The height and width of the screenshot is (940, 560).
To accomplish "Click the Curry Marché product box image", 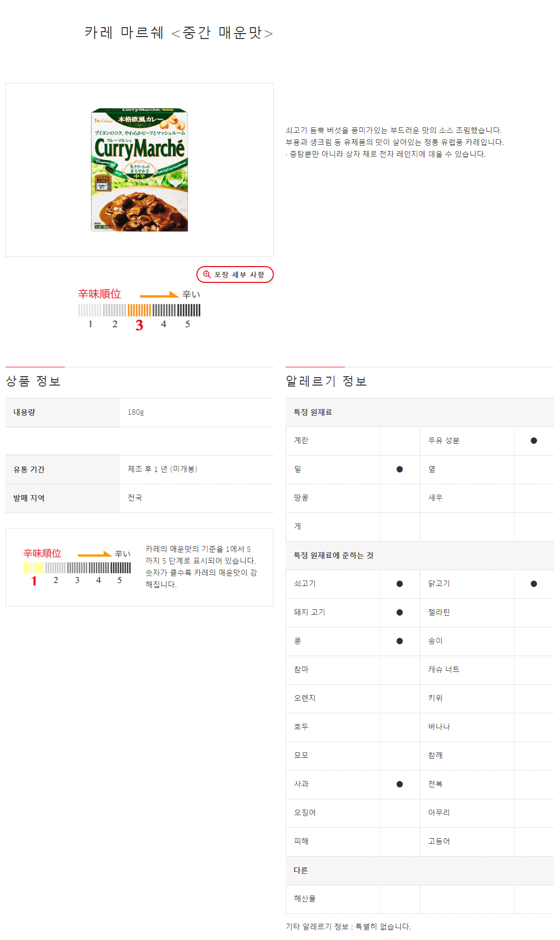I will (140, 170).
